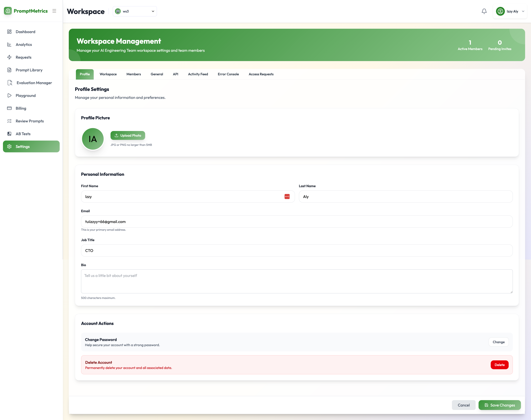531x420 pixels.
Task: Switch to the Members tab
Action: [133, 74]
